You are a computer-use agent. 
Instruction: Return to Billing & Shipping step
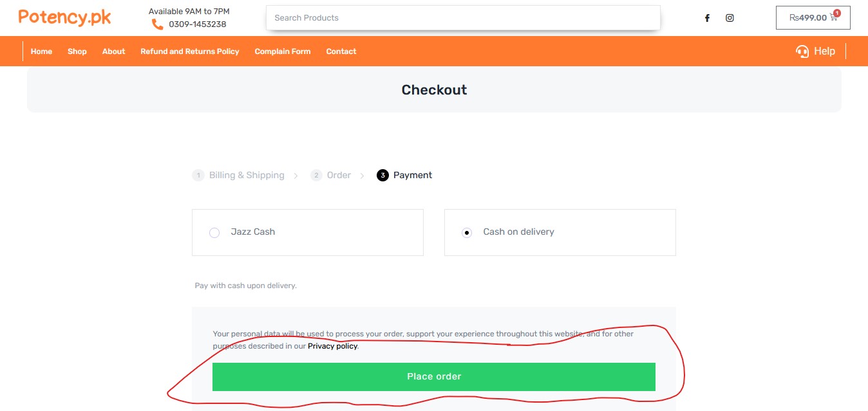pos(247,176)
